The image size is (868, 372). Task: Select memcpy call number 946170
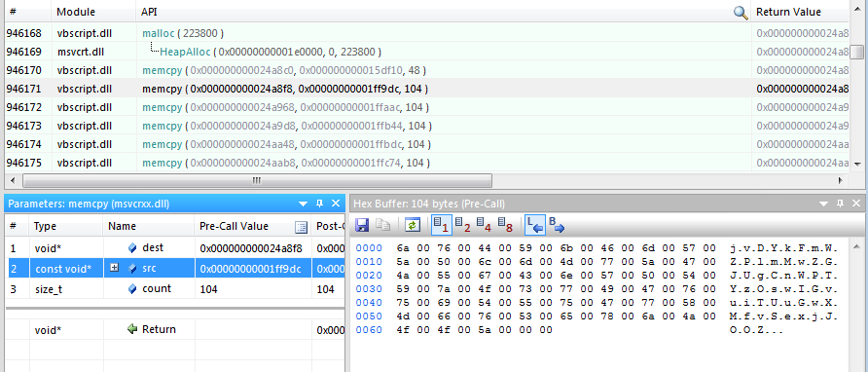click(426, 70)
